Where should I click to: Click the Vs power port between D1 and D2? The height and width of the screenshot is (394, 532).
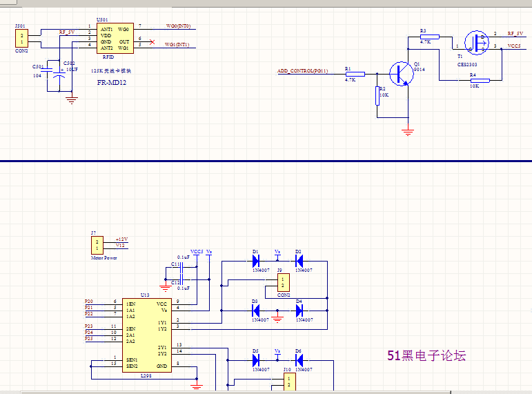[x=277, y=255]
